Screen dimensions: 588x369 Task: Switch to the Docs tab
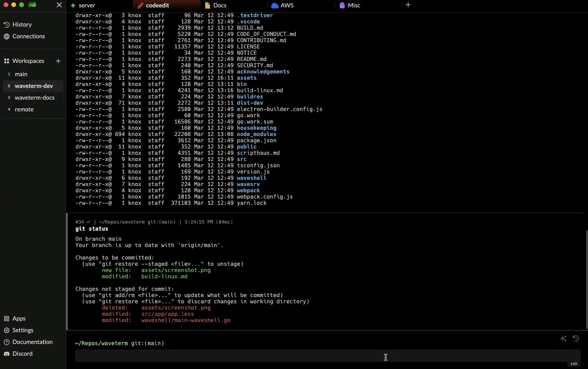[220, 5]
